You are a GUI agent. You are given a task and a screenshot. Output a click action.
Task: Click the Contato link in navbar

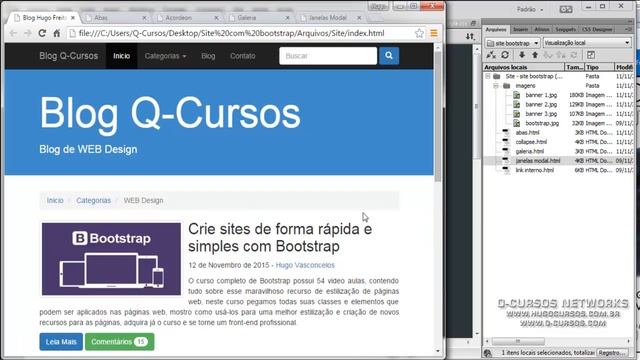[242, 56]
